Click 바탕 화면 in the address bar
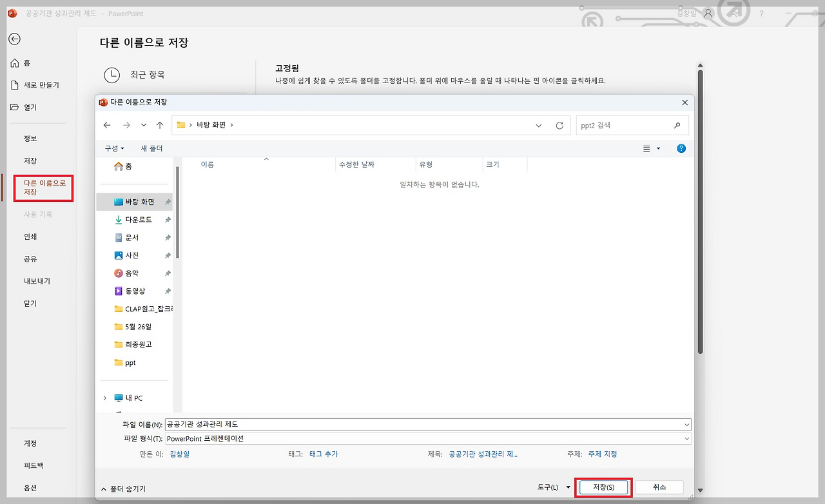825x504 pixels. pos(211,125)
